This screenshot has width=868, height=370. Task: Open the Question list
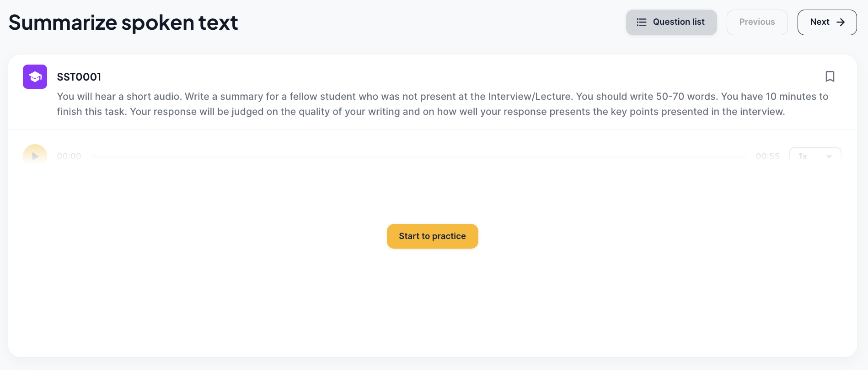(x=671, y=22)
